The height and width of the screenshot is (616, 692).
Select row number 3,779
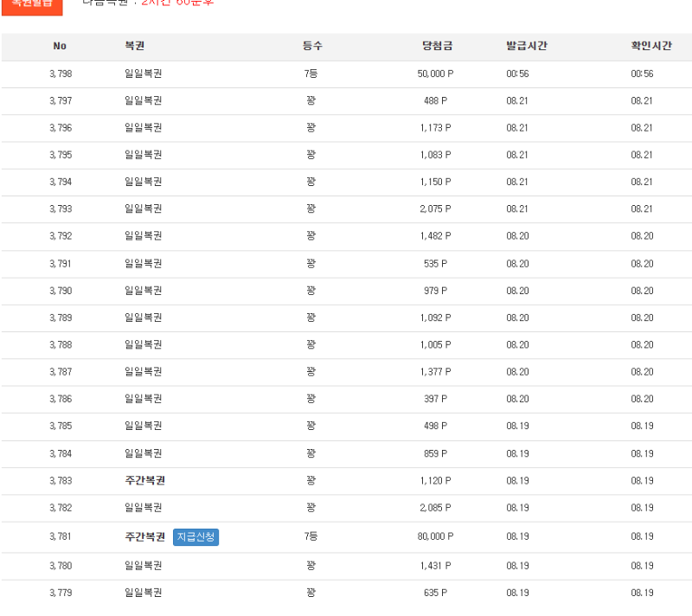click(x=61, y=593)
